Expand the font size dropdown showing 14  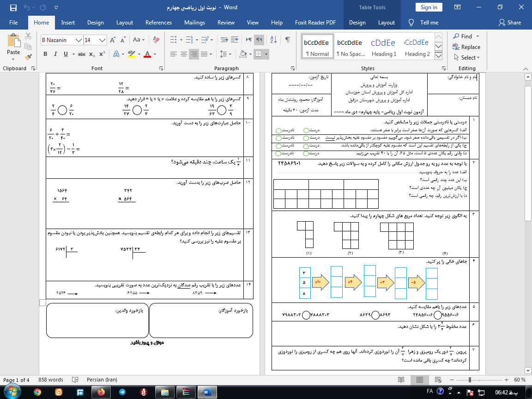click(103, 40)
